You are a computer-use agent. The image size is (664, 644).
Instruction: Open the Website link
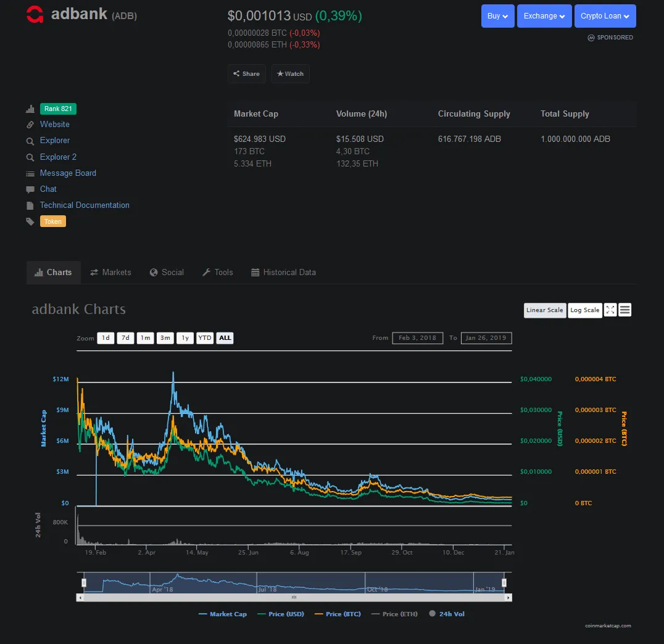click(55, 125)
